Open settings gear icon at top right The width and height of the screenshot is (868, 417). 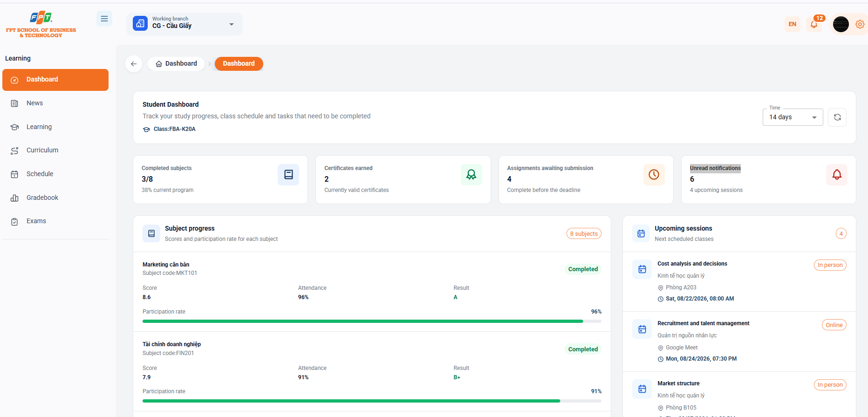860,24
